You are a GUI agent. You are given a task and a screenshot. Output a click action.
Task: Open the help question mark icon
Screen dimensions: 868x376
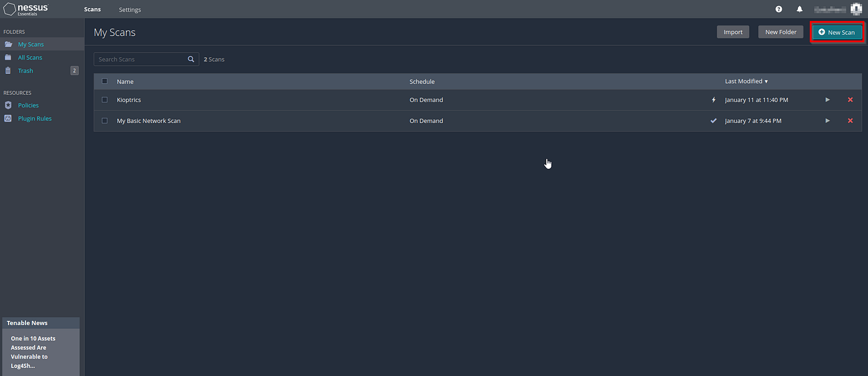point(779,9)
